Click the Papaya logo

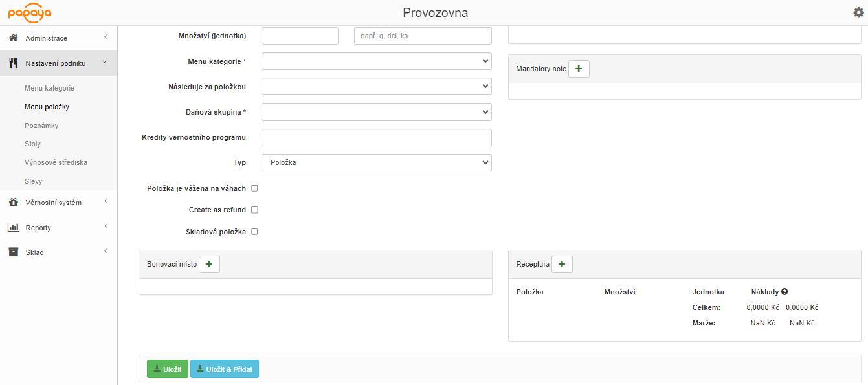(x=30, y=12)
